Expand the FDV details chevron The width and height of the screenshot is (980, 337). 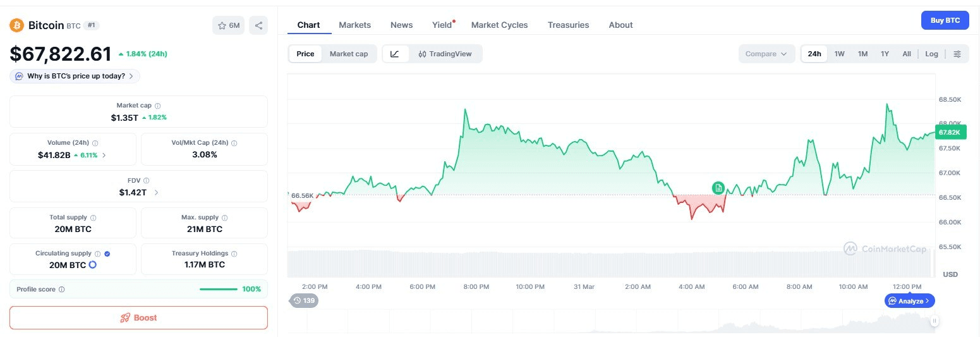[x=156, y=192]
